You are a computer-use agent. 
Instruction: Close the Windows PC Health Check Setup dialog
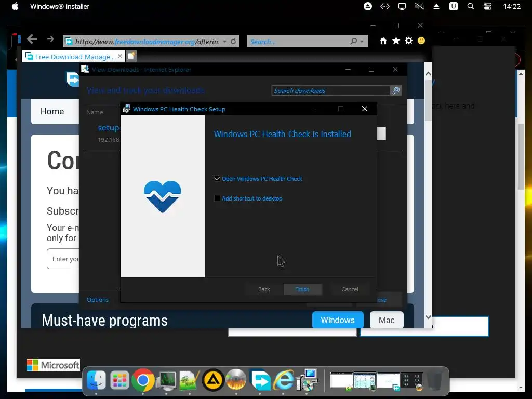coord(365,109)
